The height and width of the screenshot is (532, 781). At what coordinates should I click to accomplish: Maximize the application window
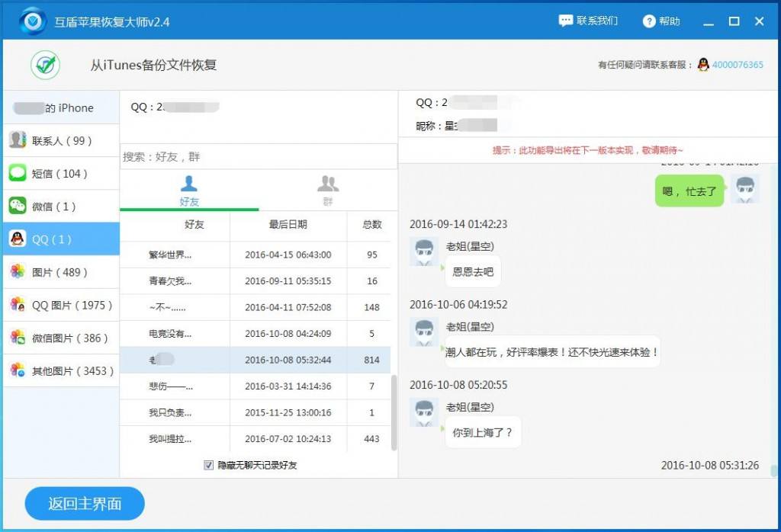pyautogui.click(x=734, y=21)
